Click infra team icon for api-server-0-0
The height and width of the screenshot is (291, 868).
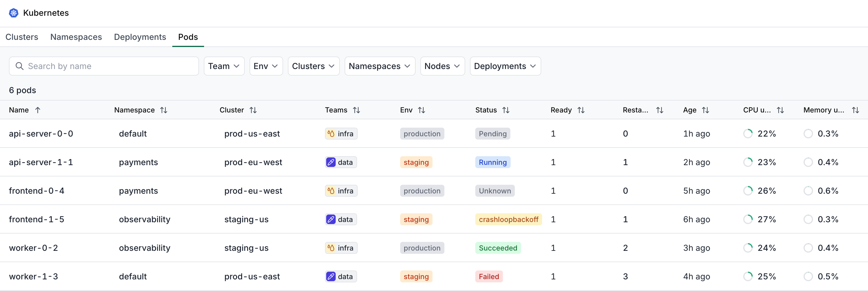331,134
